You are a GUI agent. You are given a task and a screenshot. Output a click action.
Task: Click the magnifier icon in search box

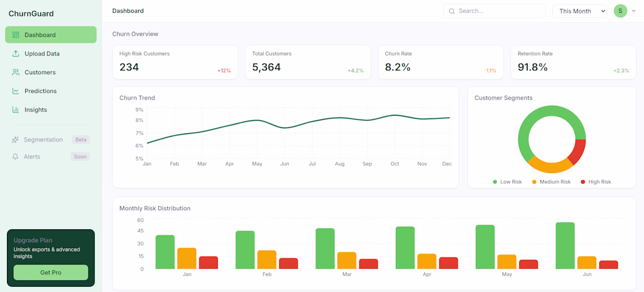(452, 11)
